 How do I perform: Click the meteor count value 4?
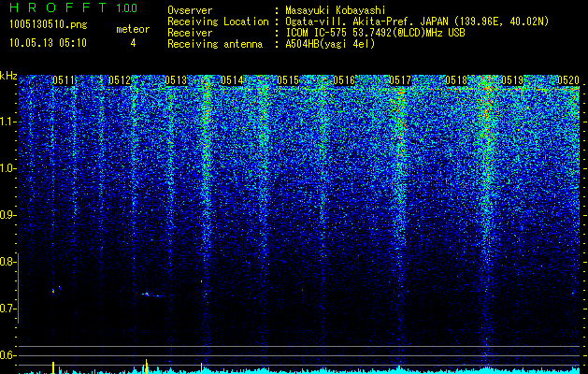point(133,43)
